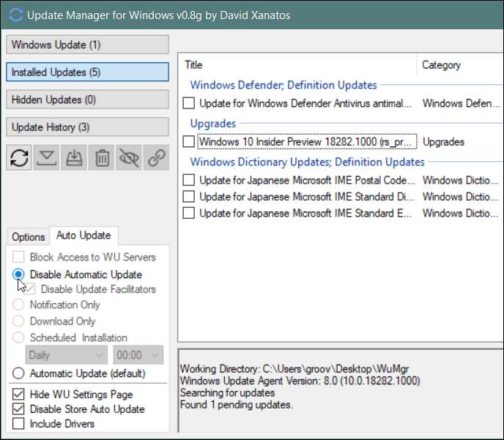
Task: Uncheck Hide WU Settings Page
Action: click(18, 394)
